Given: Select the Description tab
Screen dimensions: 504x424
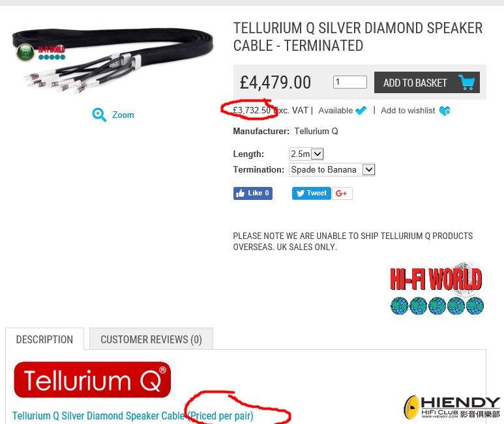Looking at the screenshot, I should tap(45, 339).
